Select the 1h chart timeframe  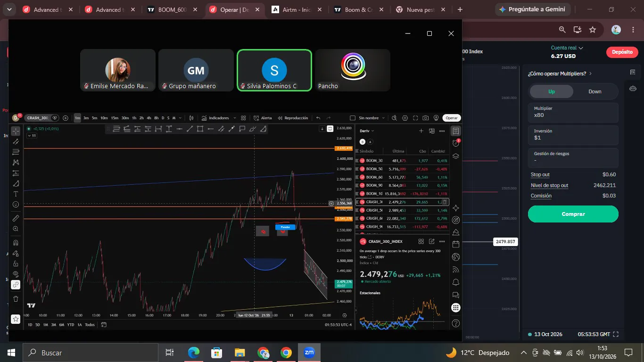pyautogui.click(x=134, y=118)
